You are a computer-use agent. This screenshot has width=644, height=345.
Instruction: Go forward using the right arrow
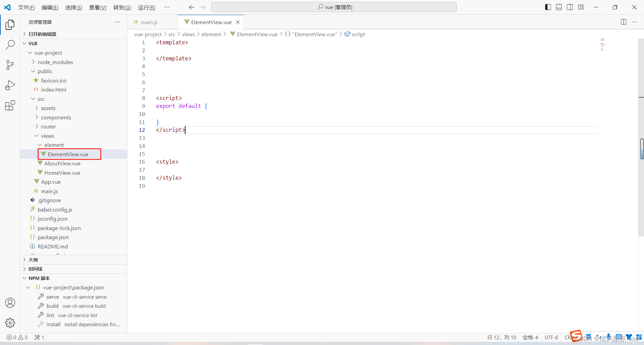coord(203,7)
